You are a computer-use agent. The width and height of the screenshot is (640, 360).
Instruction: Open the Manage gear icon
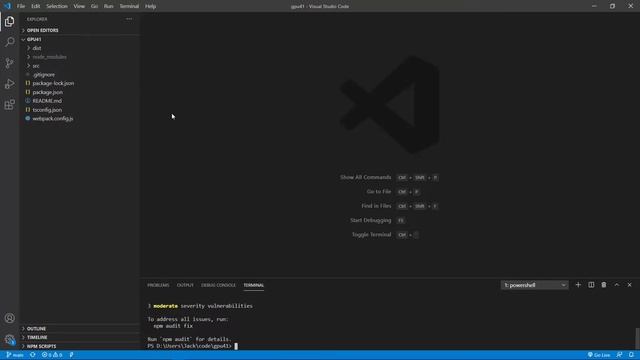click(9, 339)
